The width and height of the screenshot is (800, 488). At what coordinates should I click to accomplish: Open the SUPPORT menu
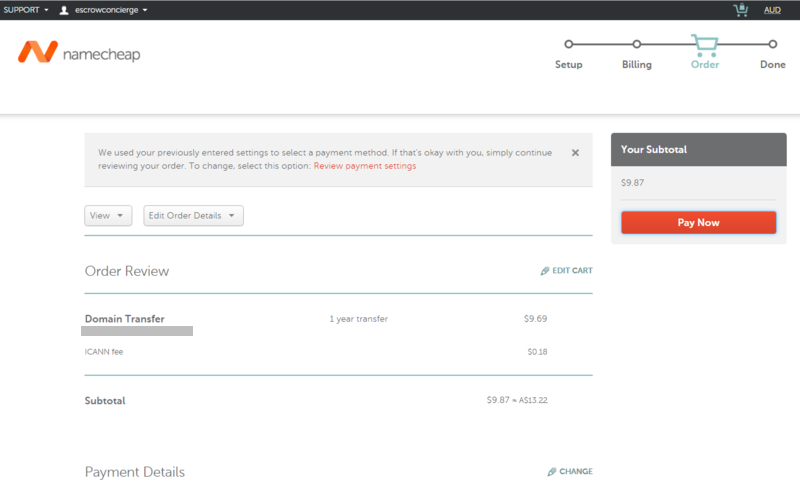point(26,10)
